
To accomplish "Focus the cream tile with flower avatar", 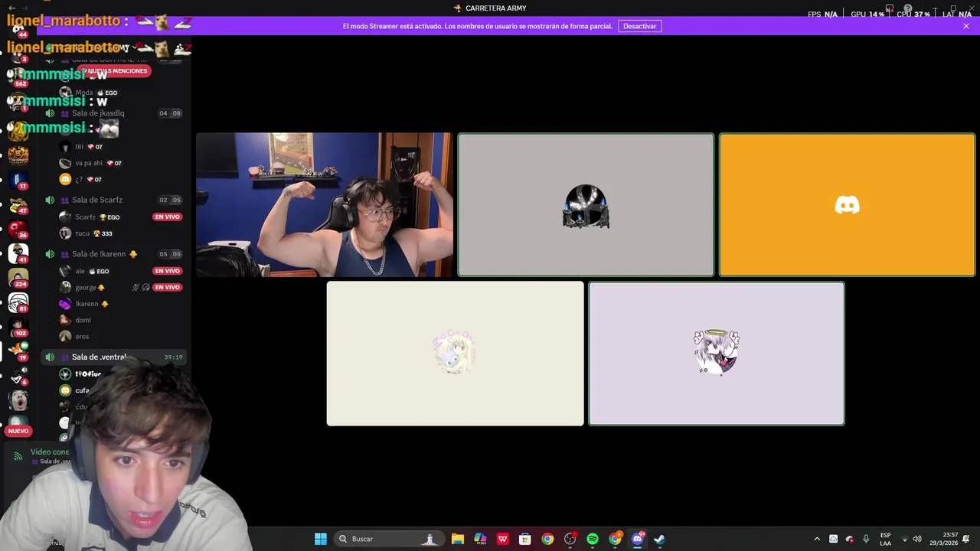I will [x=455, y=354].
